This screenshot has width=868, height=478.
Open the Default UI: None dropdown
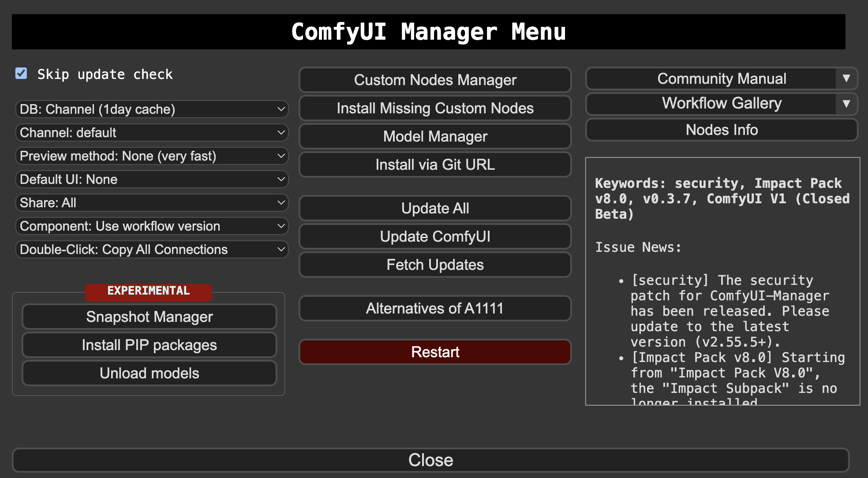tap(152, 179)
